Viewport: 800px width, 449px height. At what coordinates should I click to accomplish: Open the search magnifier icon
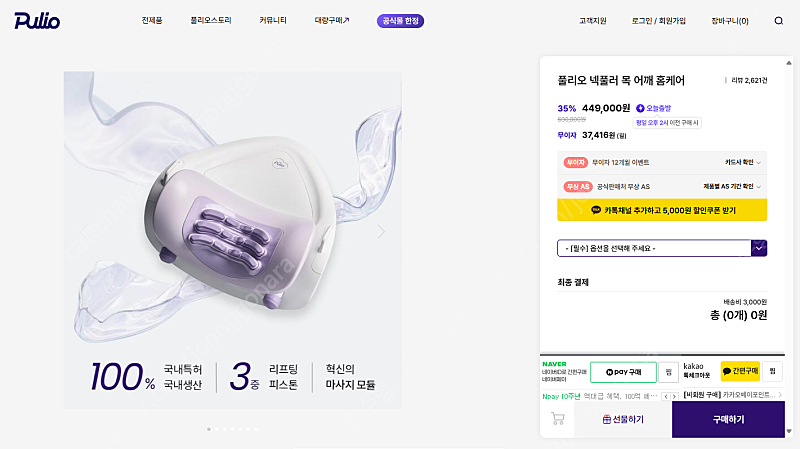(779, 21)
